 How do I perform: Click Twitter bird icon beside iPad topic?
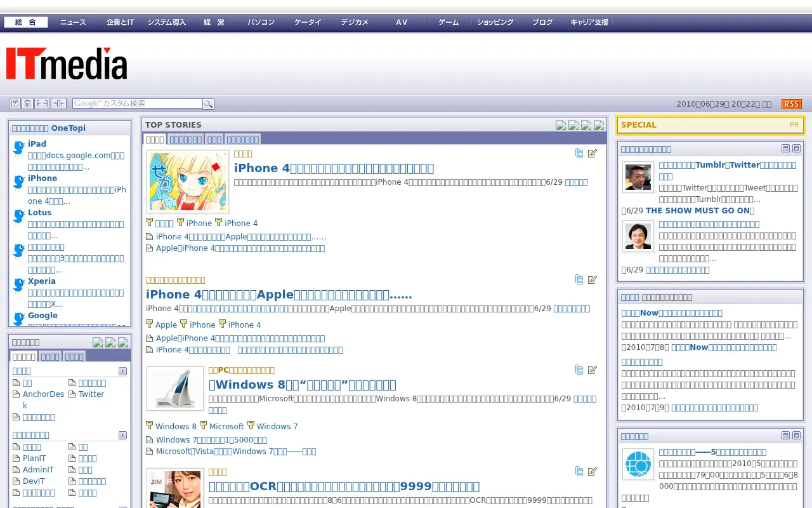coord(19,148)
